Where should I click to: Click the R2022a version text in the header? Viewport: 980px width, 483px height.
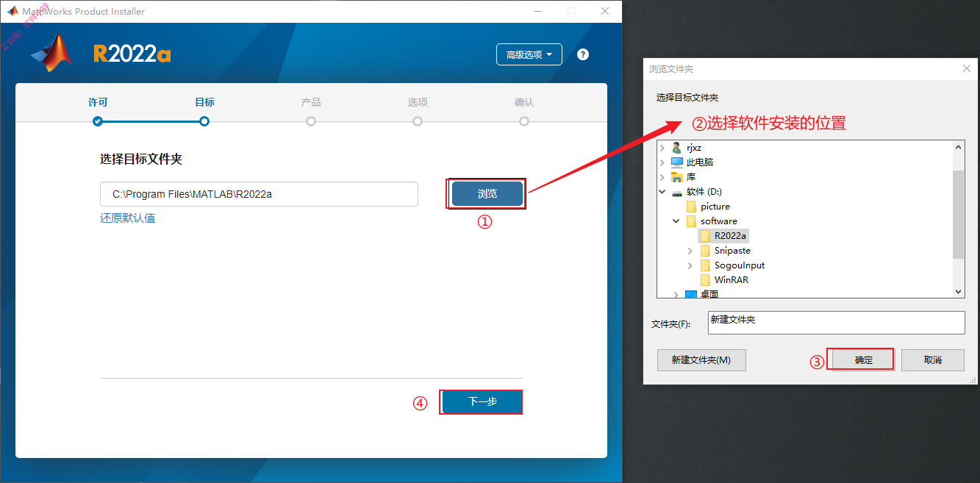pos(132,54)
